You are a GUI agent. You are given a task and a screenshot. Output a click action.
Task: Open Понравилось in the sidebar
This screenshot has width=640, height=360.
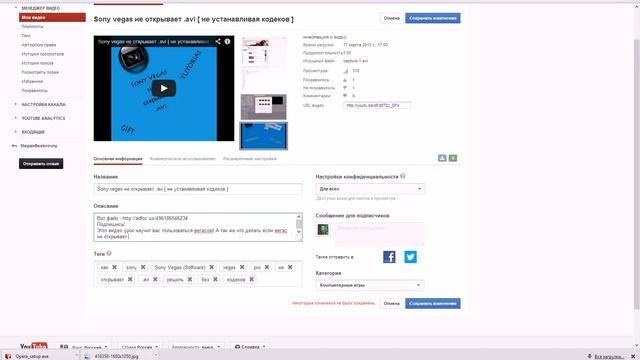34,90
